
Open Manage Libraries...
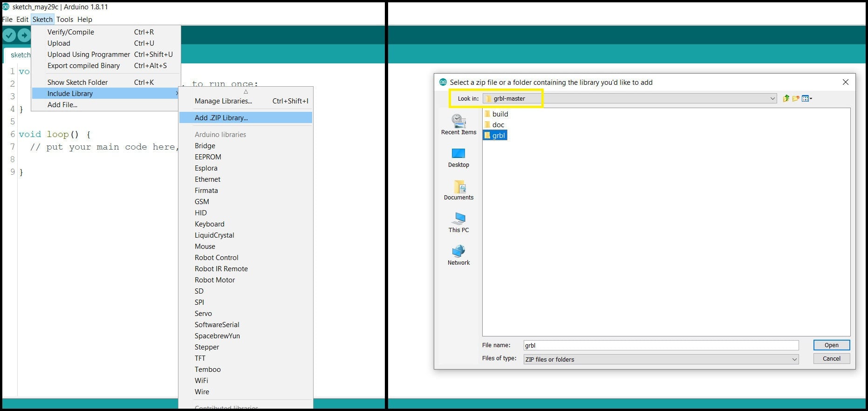pos(246,101)
